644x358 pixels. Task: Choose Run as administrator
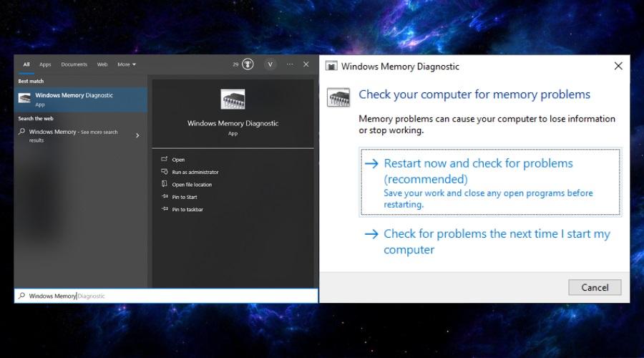pyautogui.click(x=195, y=172)
